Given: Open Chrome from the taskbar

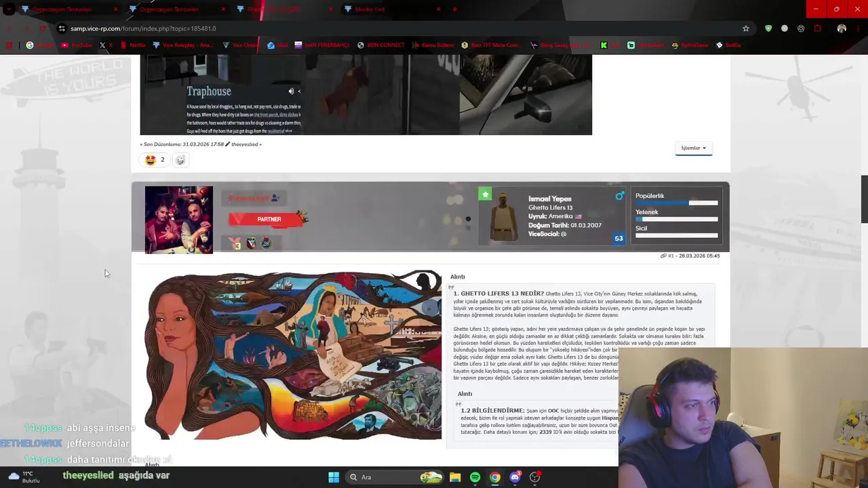Looking at the screenshot, I should 495,477.
